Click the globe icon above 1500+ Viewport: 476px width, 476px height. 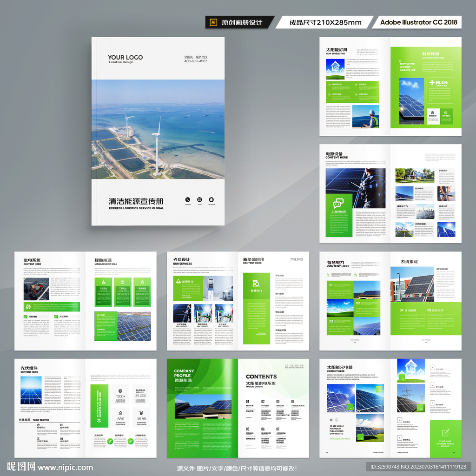click(120, 391)
